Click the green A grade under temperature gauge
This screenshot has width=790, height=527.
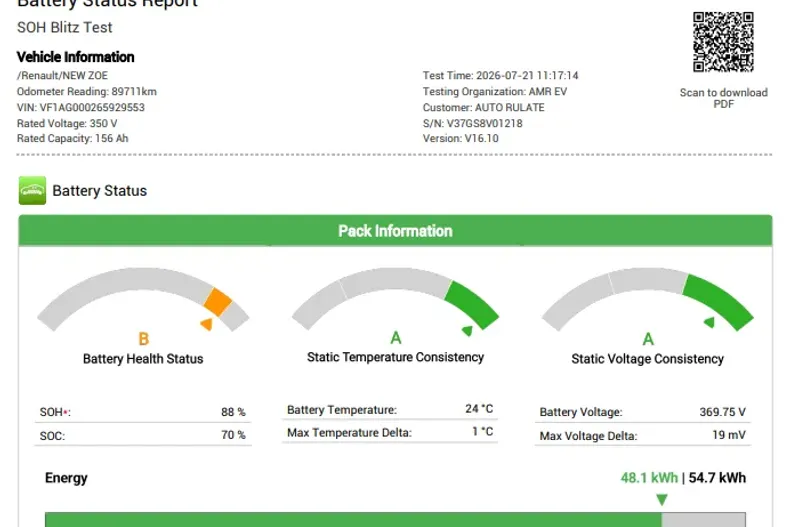point(396,338)
